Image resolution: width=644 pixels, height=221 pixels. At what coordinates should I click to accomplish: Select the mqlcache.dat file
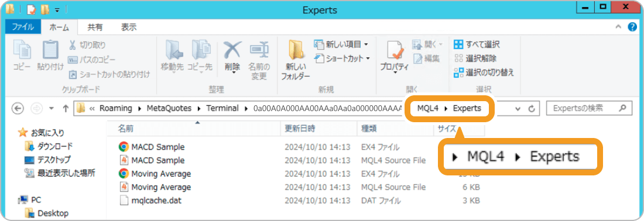tap(156, 201)
